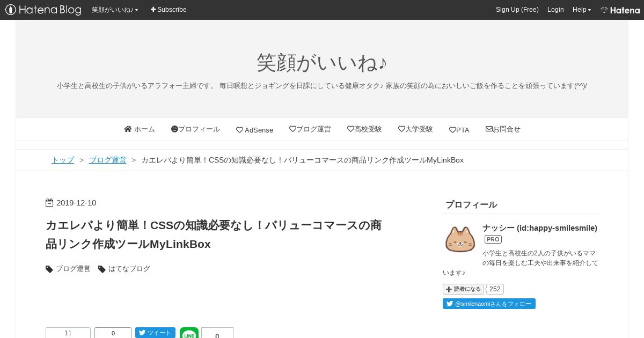Screen dimensions: 644x338
Task: Click the blog description text under title
Action: tap(322, 86)
